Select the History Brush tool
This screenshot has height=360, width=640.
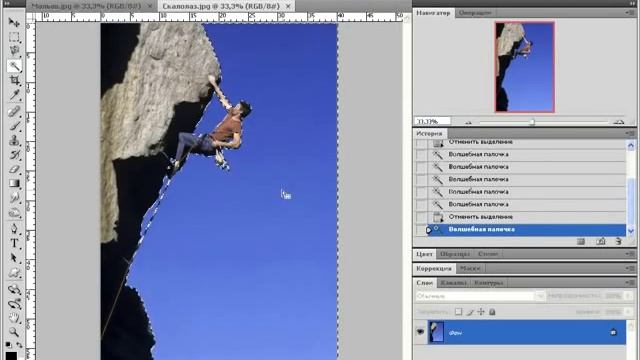[x=14, y=155]
